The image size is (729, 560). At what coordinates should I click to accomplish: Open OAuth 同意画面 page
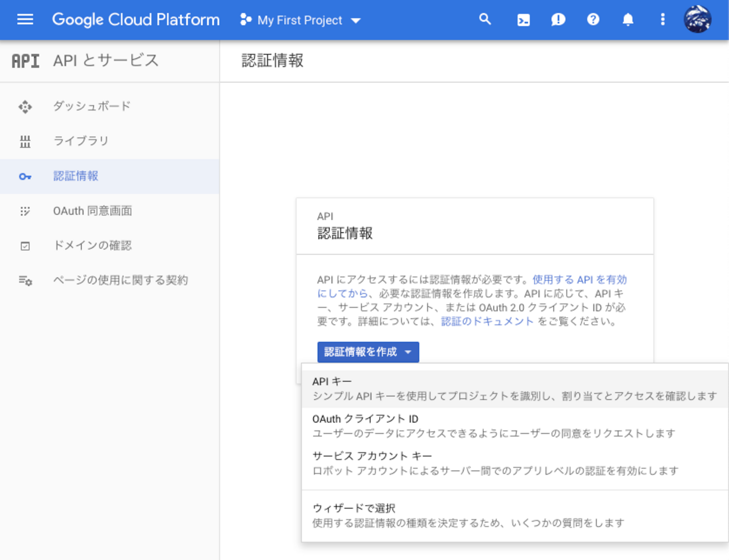point(110,211)
